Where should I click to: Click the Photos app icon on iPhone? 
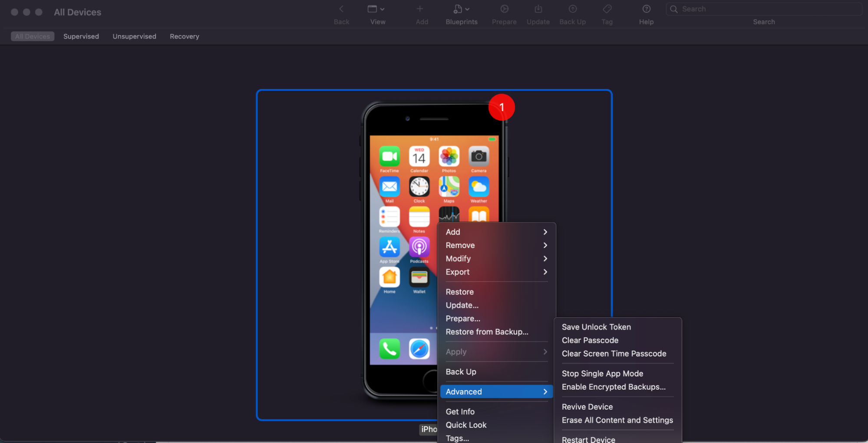(449, 156)
